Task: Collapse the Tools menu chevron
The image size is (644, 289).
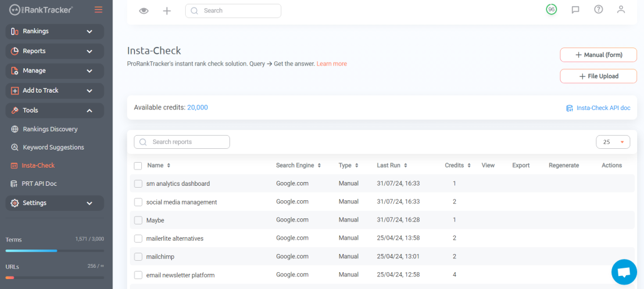Action: (89, 111)
